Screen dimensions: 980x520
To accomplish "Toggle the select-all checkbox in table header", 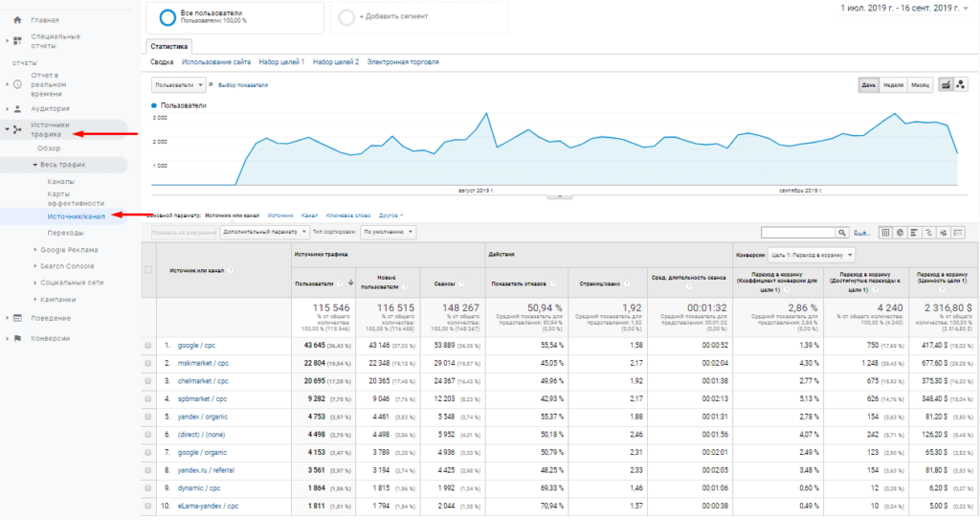I will point(148,270).
